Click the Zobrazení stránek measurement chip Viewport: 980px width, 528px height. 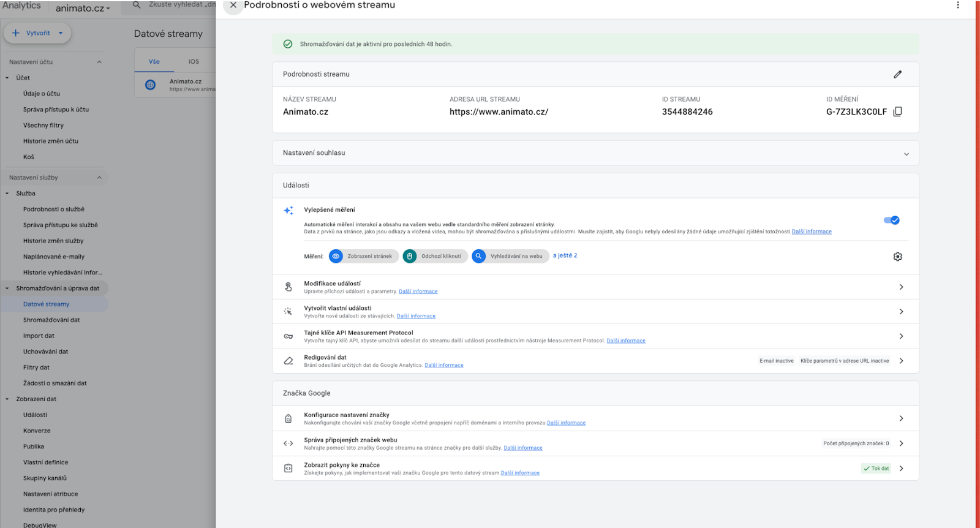364,256
